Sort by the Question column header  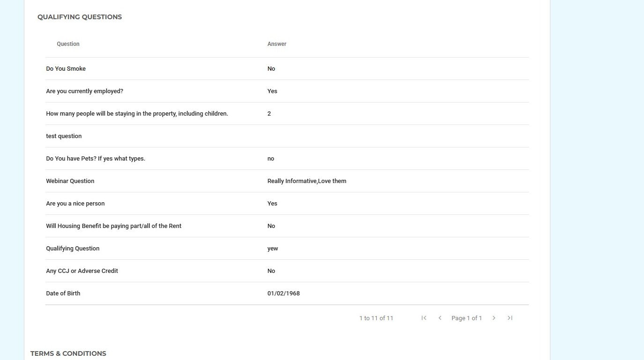pos(68,44)
